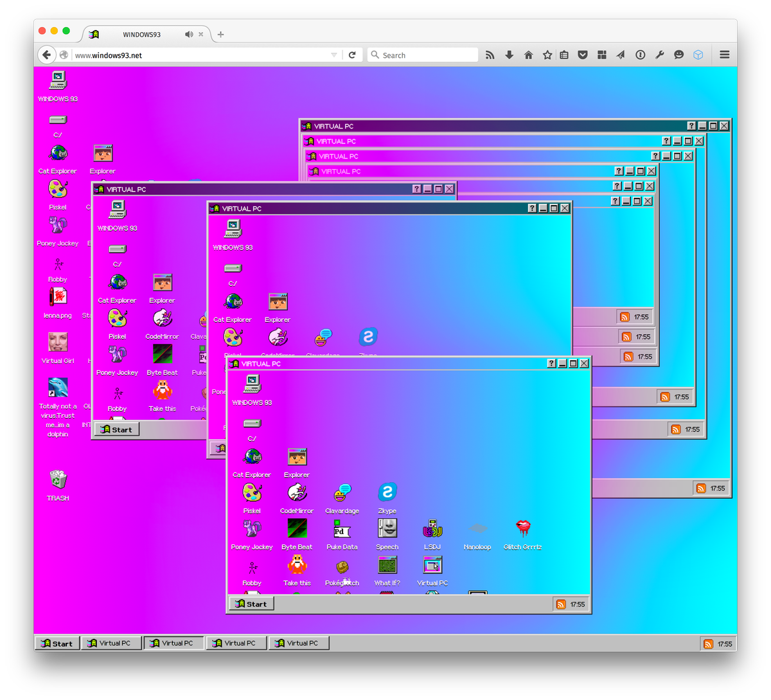Viewport: 771px width, 700px height.
Task: Launch Glitch Grrrlz lips icon
Action: point(523,529)
